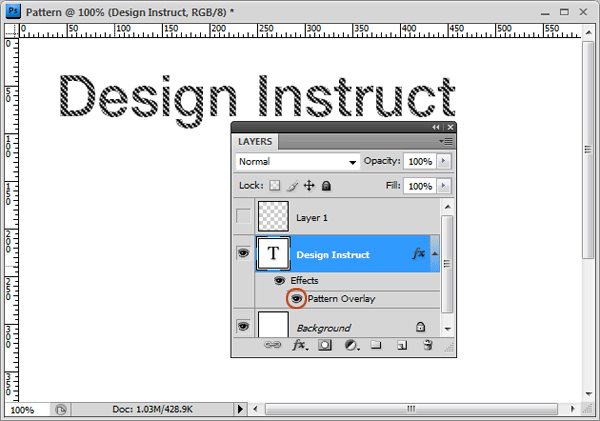Hide the Design Instruct text layer
The image size is (600, 421).
(x=243, y=253)
